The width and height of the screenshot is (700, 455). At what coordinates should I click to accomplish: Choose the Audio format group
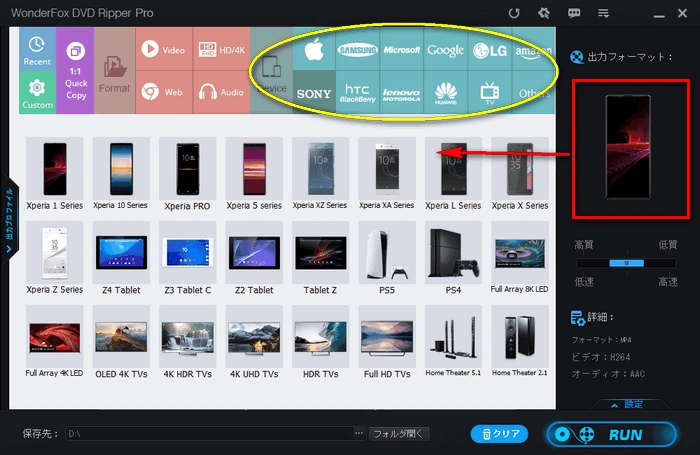click(x=221, y=92)
